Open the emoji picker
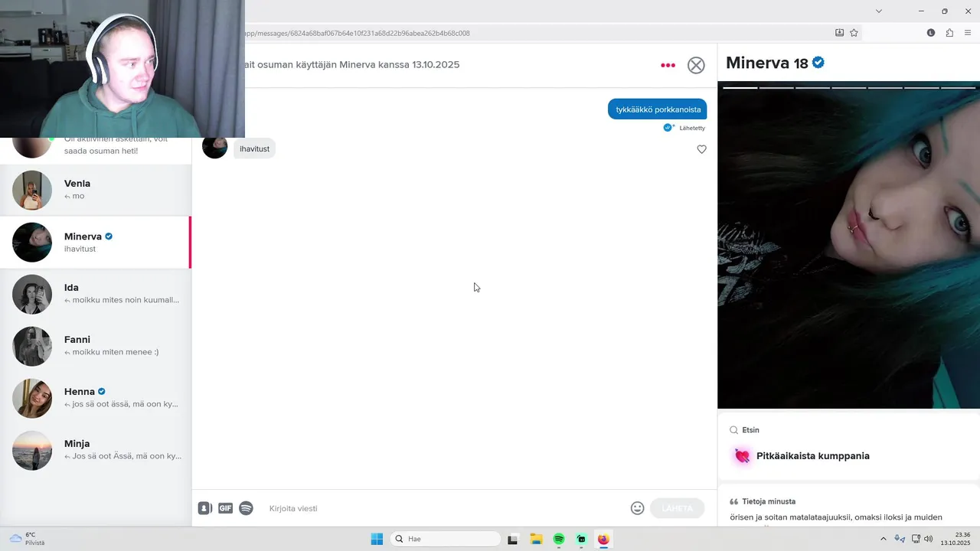This screenshot has height=551, width=980. tap(637, 508)
